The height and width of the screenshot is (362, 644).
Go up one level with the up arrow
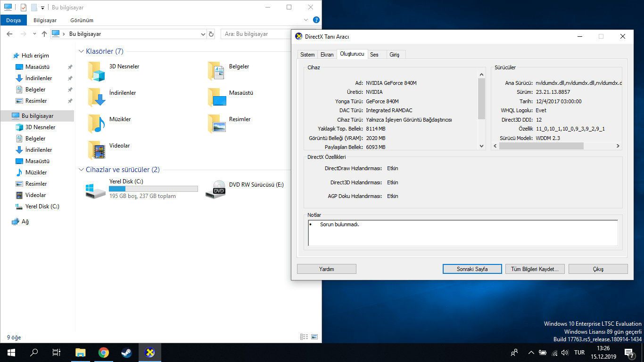tap(44, 34)
